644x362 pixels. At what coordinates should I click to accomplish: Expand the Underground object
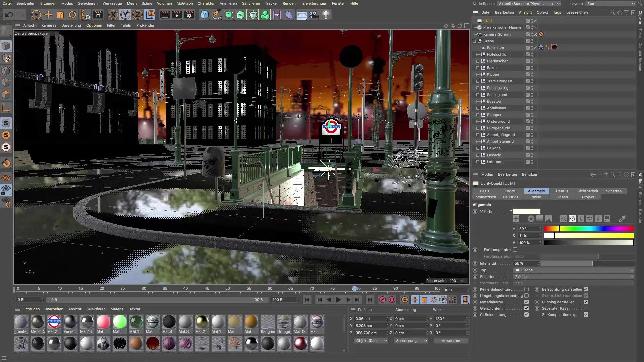click(x=478, y=121)
